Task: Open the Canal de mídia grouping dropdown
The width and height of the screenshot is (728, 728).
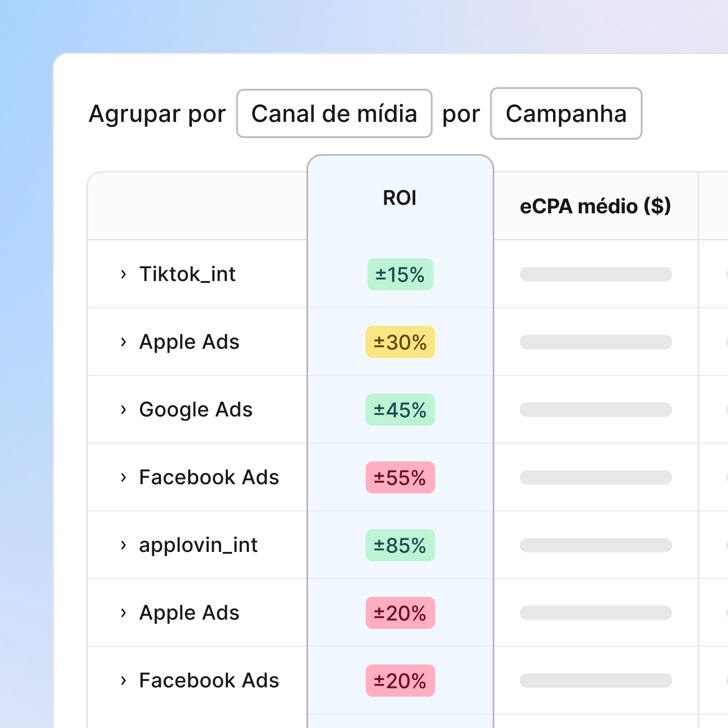Action: point(334,113)
